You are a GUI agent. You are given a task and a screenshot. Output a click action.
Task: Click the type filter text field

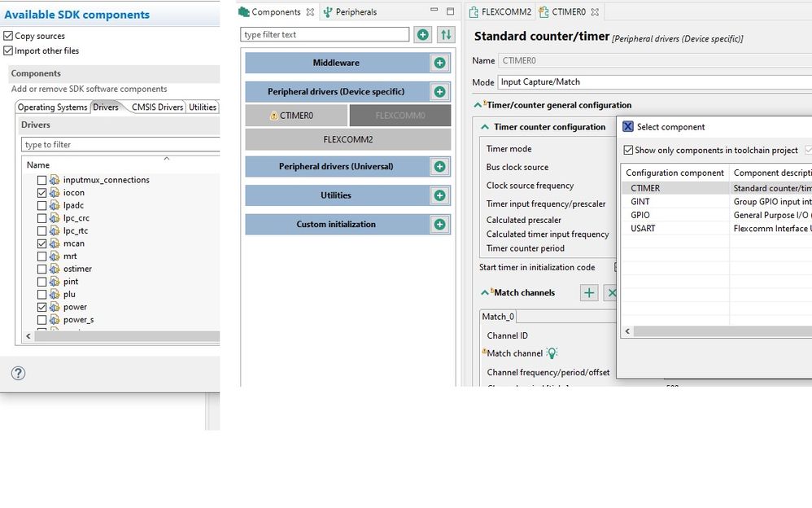pyautogui.click(x=325, y=35)
